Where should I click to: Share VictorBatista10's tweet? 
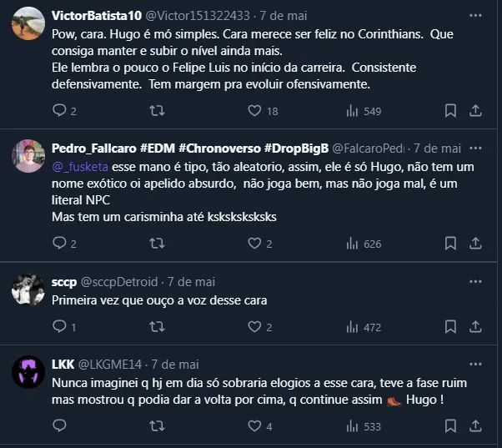476,111
